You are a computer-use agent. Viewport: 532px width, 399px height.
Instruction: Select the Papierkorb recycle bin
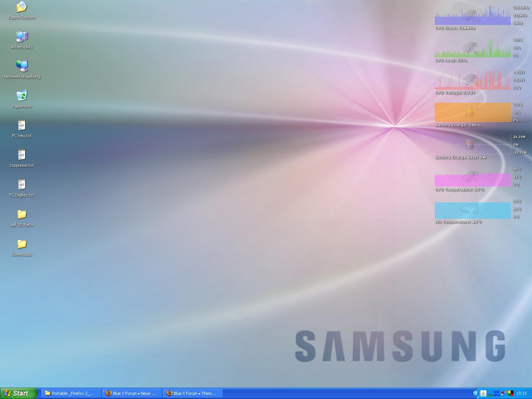pyautogui.click(x=22, y=96)
